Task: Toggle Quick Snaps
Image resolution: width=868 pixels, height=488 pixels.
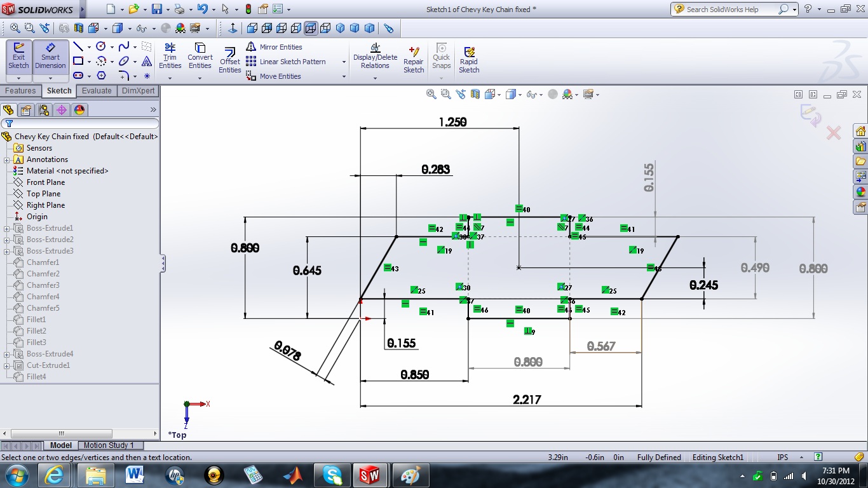Action: [441, 56]
